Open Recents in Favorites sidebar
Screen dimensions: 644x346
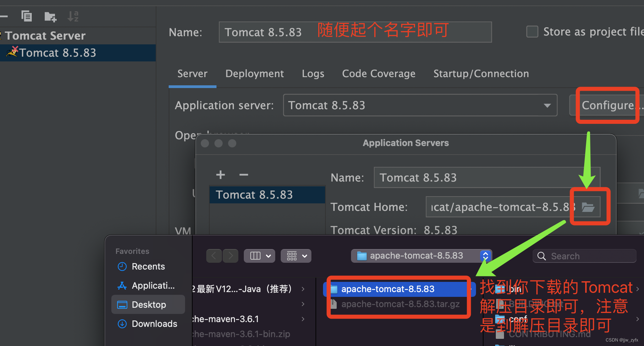click(148, 266)
